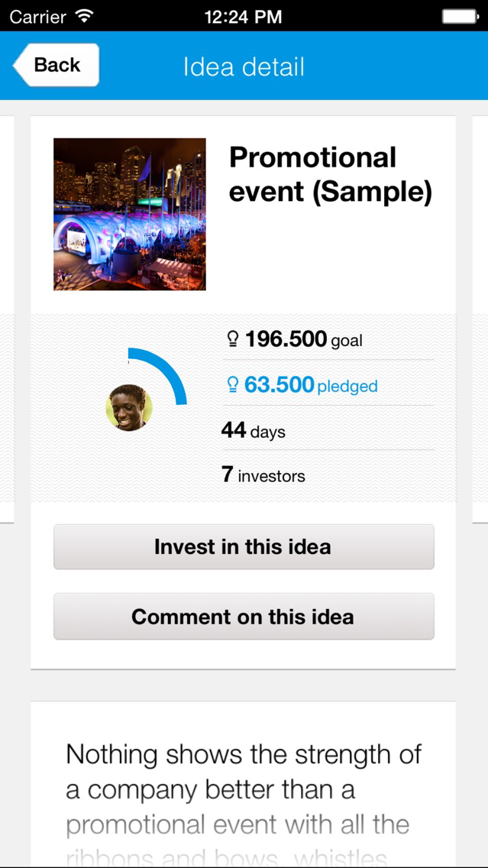Screen dimensions: 488x868
Task: Select the Promotional event (Sample) title
Action: point(331,175)
